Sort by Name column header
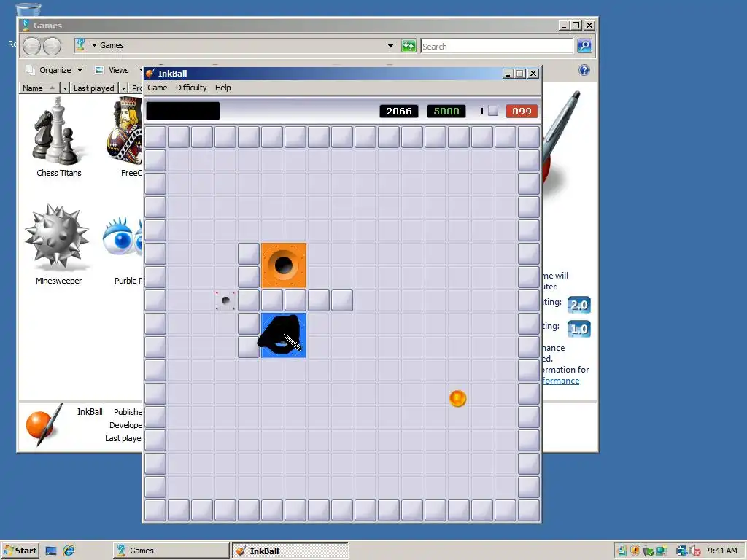747x560 pixels. pos(39,88)
